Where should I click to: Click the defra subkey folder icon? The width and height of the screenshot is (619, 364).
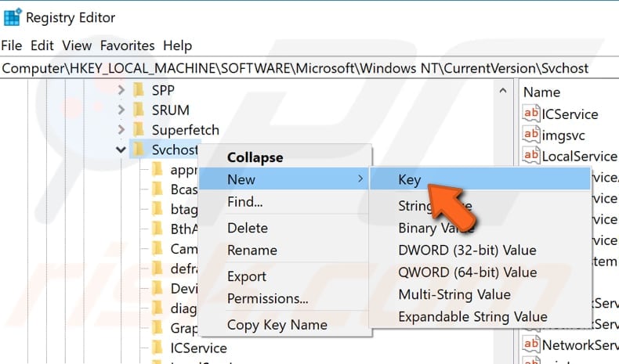pos(157,268)
